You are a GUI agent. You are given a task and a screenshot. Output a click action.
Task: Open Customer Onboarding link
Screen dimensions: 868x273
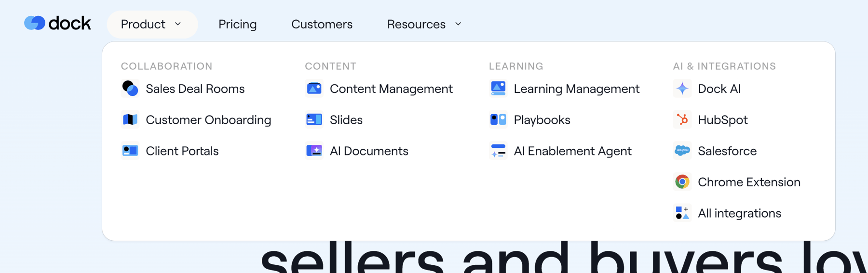[x=208, y=119]
